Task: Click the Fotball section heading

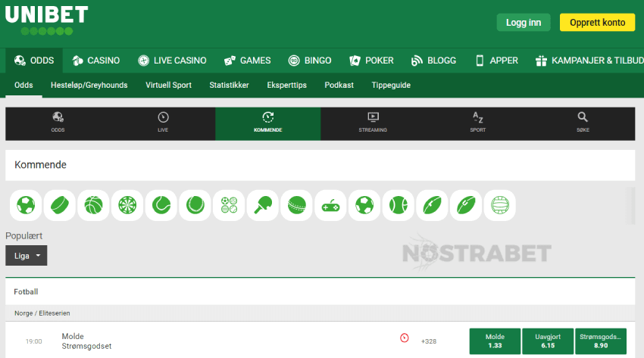Action: [x=26, y=291]
